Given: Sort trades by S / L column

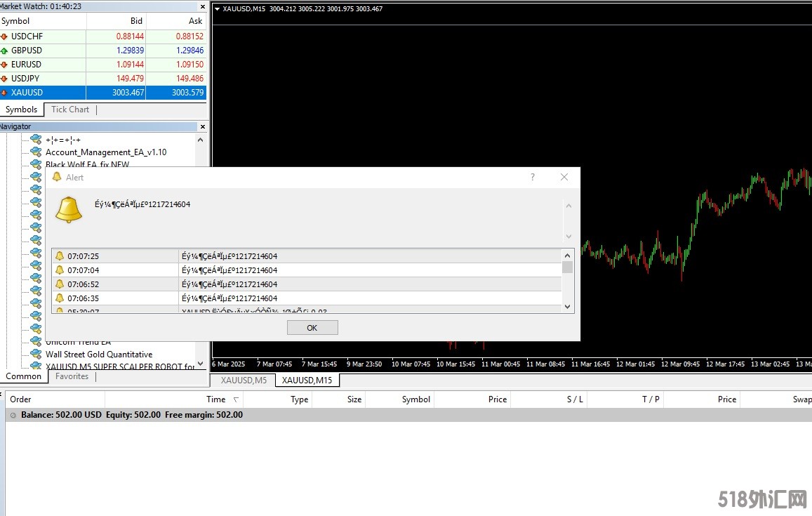Looking at the screenshot, I should (x=548, y=399).
